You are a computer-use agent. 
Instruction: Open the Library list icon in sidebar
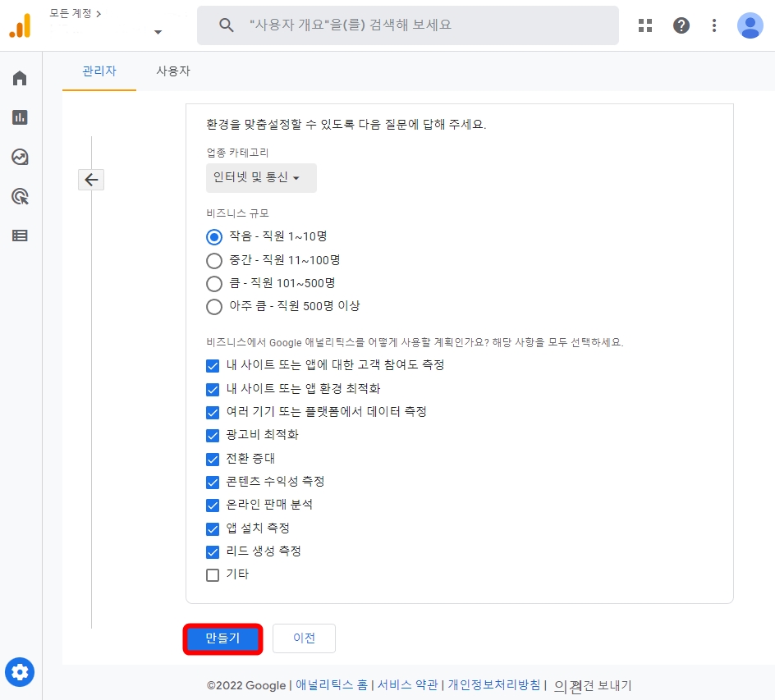(x=20, y=236)
